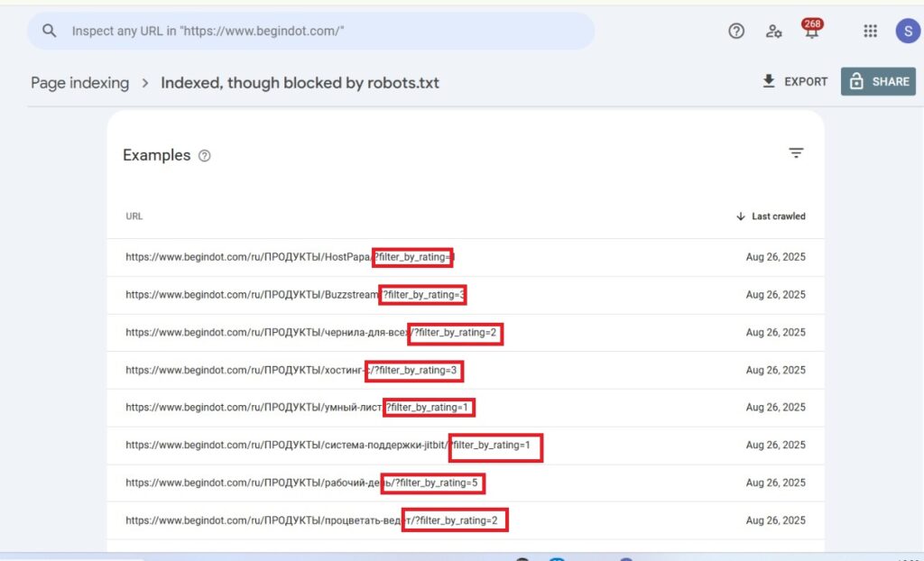
Task: Select the HostPapa URL row
Action: (289, 257)
